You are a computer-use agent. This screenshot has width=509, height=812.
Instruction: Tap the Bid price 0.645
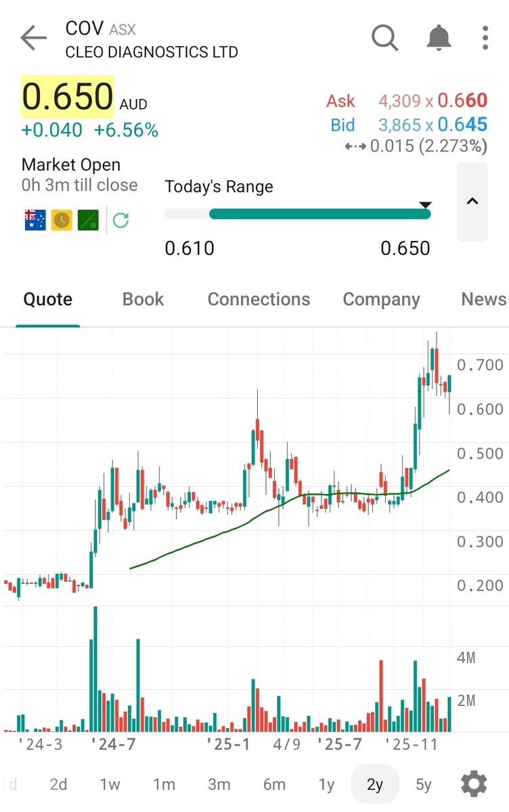tap(462, 125)
